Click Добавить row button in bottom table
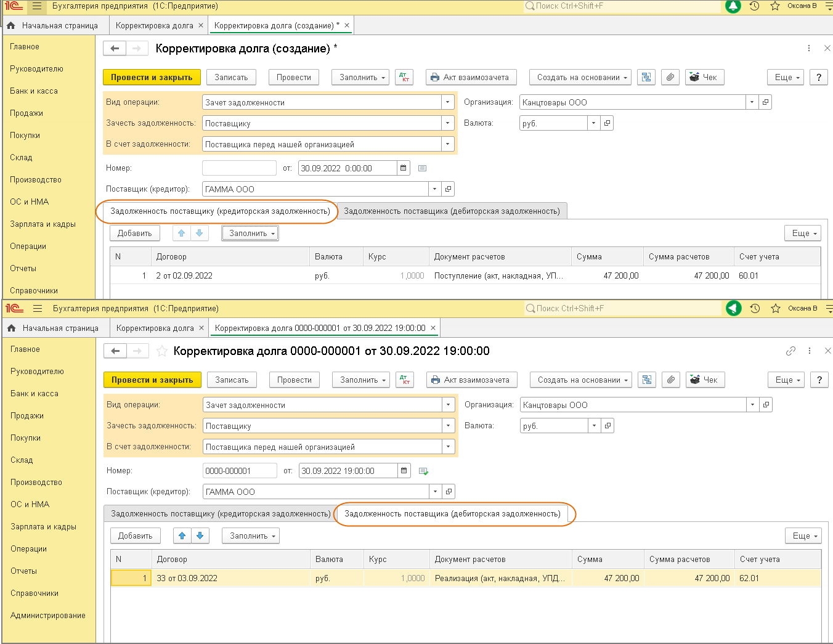The height and width of the screenshot is (644, 833). point(136,536)
